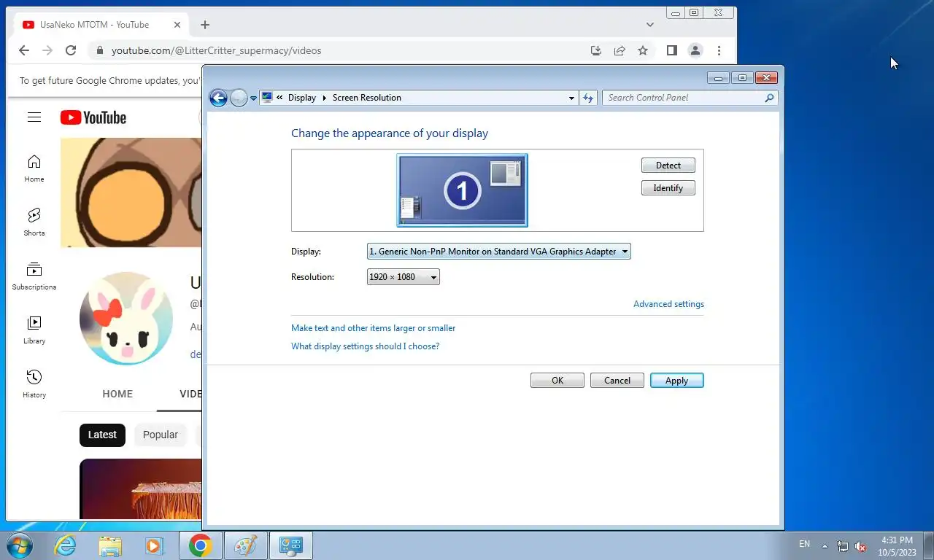Click the Identify button
Screen dimensions: 934x560
click(668, 188)
